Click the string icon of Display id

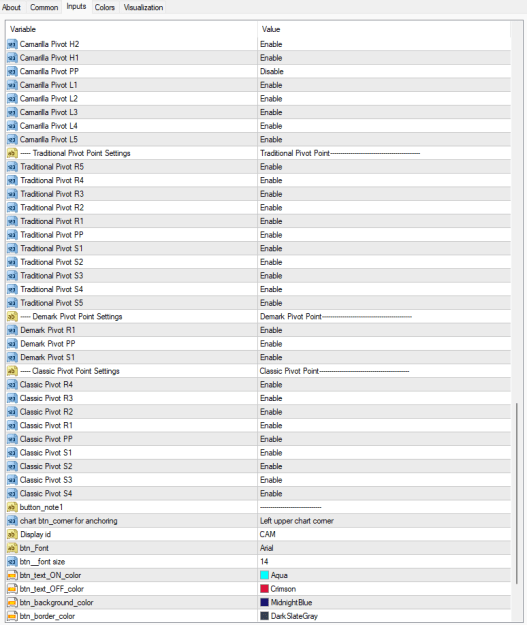coord(12,535)
